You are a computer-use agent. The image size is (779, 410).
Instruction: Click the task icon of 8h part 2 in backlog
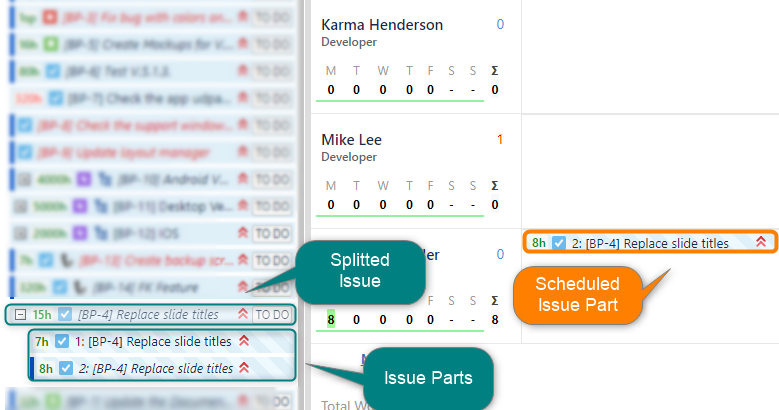point(66,368)
